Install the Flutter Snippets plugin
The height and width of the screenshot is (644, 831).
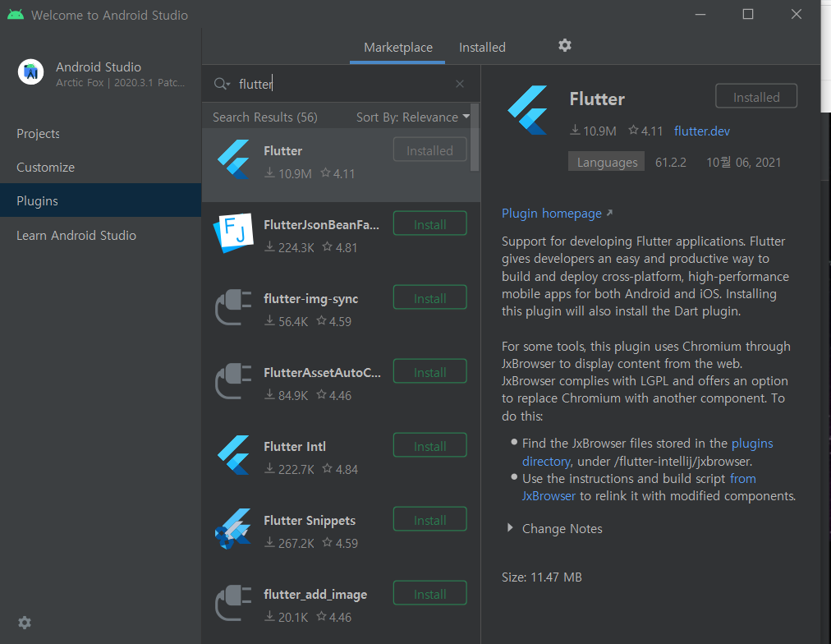(429, 519)
